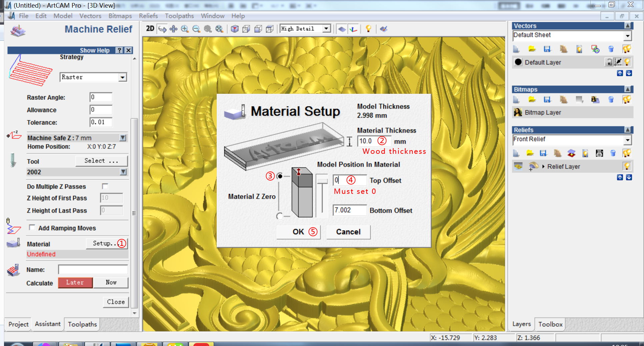Toggle the origin axes display icon
The width and height of the screenshot is (644, 346).
[x=353, y=29]
